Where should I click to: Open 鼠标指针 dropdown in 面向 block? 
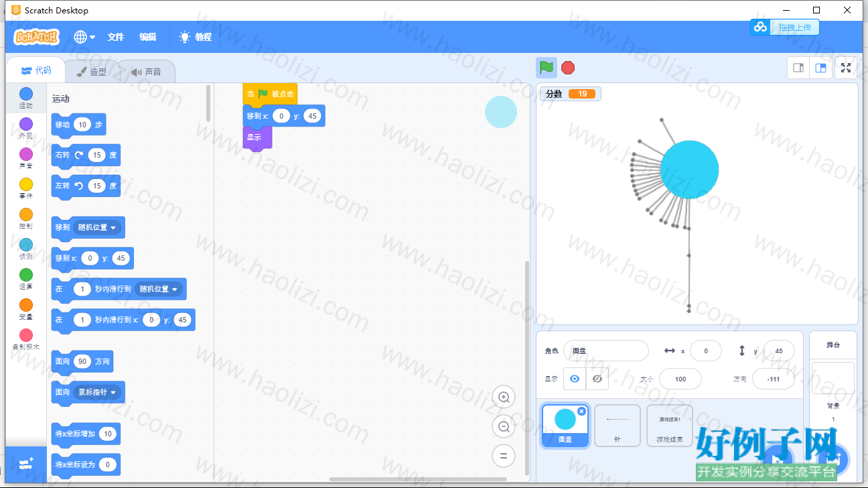click(98, 392)
